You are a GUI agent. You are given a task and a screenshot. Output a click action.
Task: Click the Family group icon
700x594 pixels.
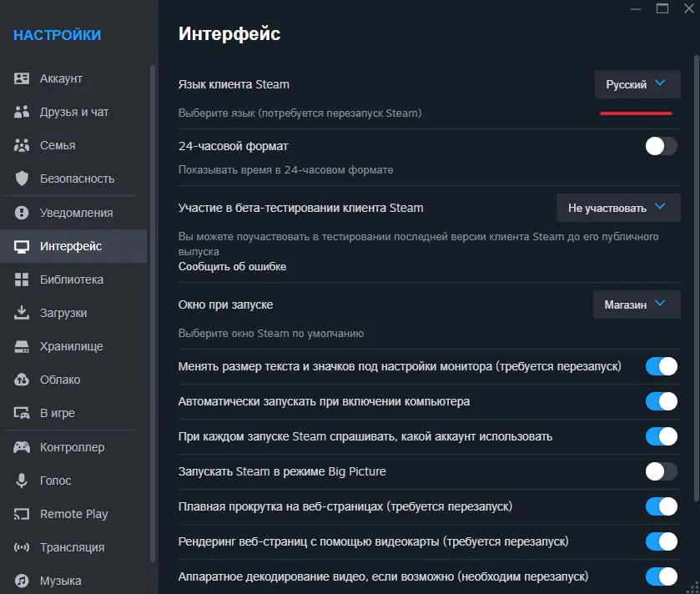click(22, 145)
